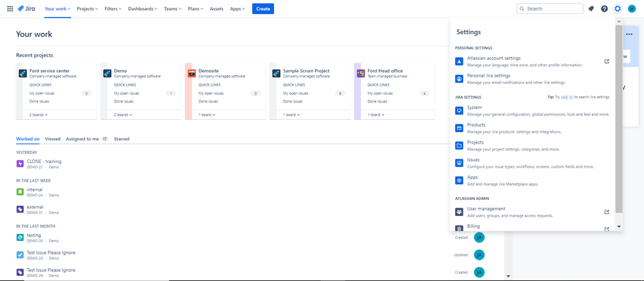Switch to the Assigned to me tab
The width and height of the screenshot is (644, 281).
pos(87,139)
